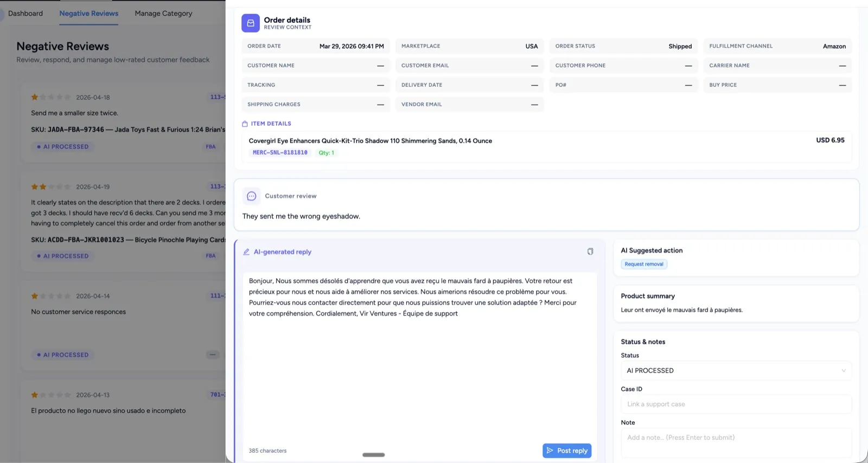Focus the Add a note field

tap(736, 443)
